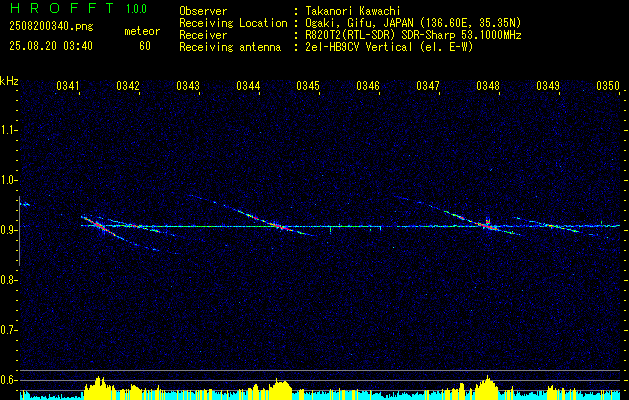Click the strong echo head just after 0341
This screenshot has height=400, width=629.
coord(98,225)
